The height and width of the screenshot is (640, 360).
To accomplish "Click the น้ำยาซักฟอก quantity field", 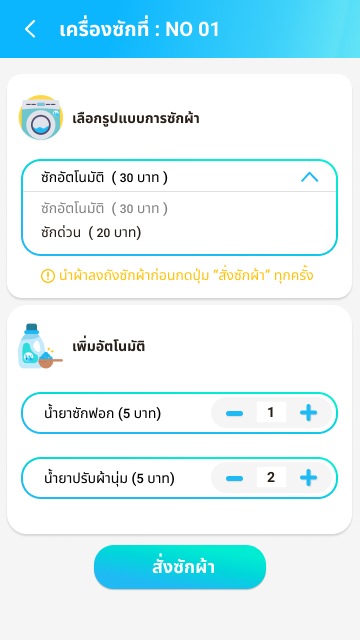I will coord(271,412).
